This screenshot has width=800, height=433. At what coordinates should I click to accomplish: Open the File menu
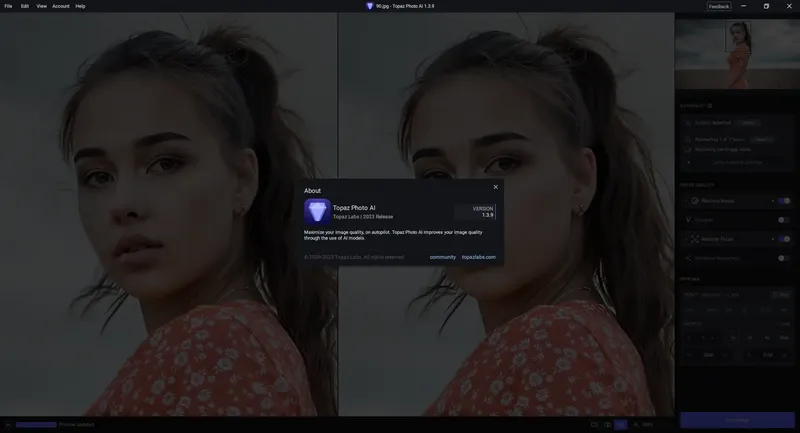tap(8, 6)
